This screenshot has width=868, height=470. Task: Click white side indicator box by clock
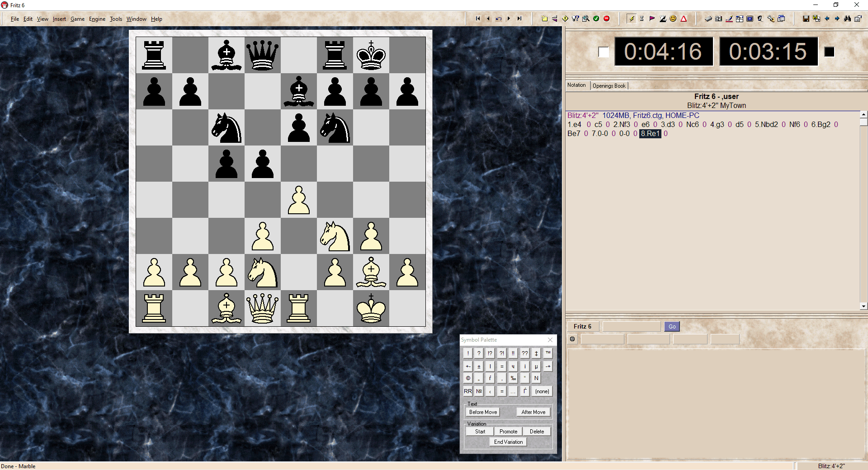604,52
